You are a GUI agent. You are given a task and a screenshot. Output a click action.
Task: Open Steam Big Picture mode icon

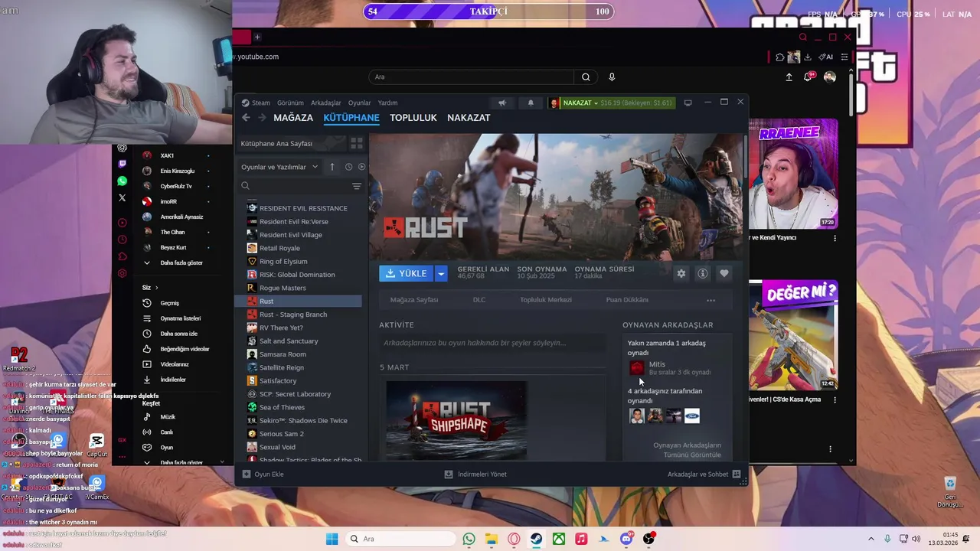coord(688,103)
